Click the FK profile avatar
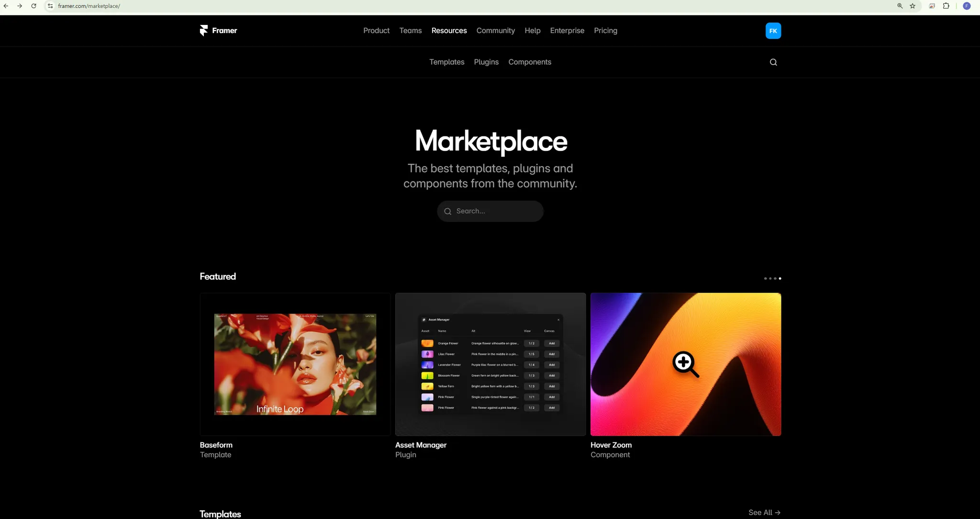Viewport: 980px width, 519px height. click(x=773, y=31)
